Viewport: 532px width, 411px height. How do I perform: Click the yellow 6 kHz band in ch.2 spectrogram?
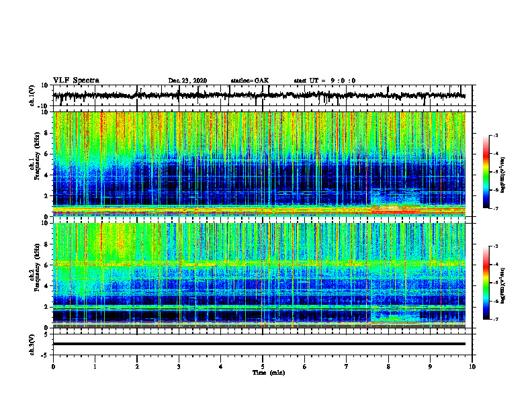pos(259,263)
